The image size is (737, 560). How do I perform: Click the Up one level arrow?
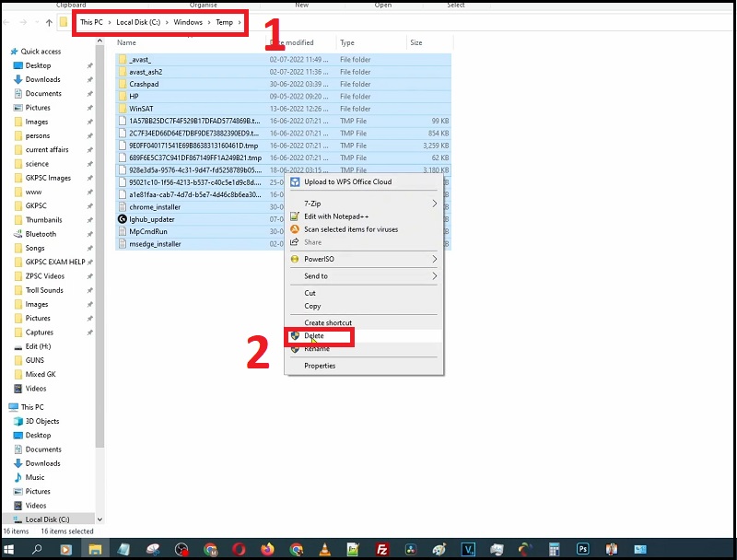[48, 22]
